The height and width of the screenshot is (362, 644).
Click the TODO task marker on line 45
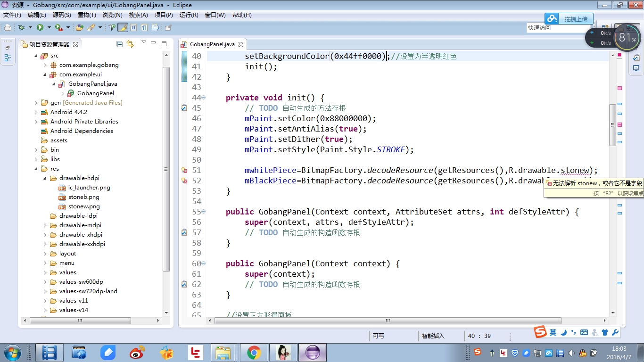[x=184, y=108]
